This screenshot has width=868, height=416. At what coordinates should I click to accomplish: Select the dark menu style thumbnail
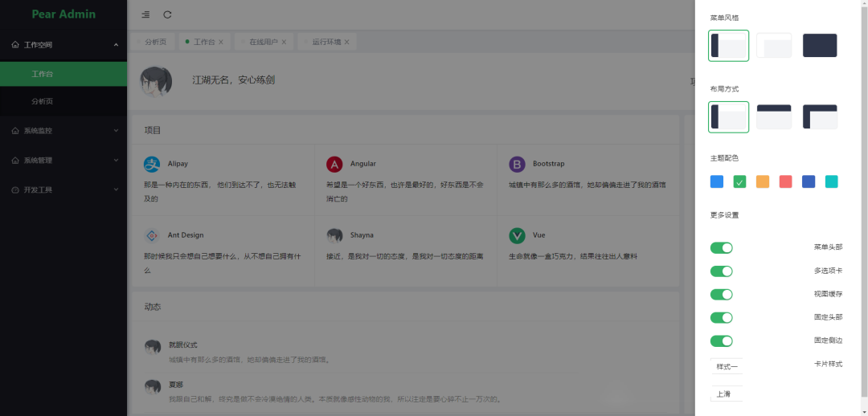[x=820, y=46]
